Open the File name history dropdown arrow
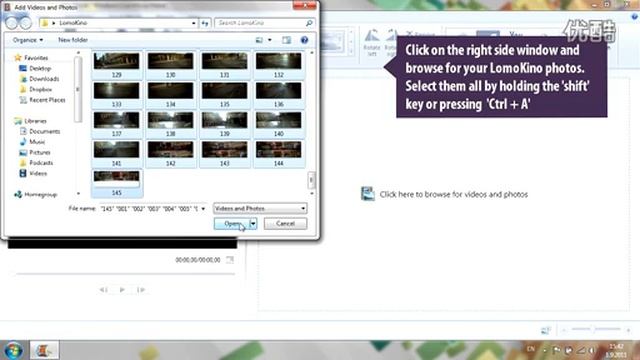Viewport: 640px width, 360px height. point(203,209)
